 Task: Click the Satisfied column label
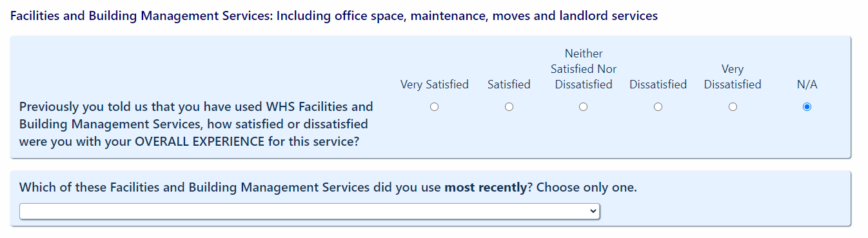click(x=509, y=84)
